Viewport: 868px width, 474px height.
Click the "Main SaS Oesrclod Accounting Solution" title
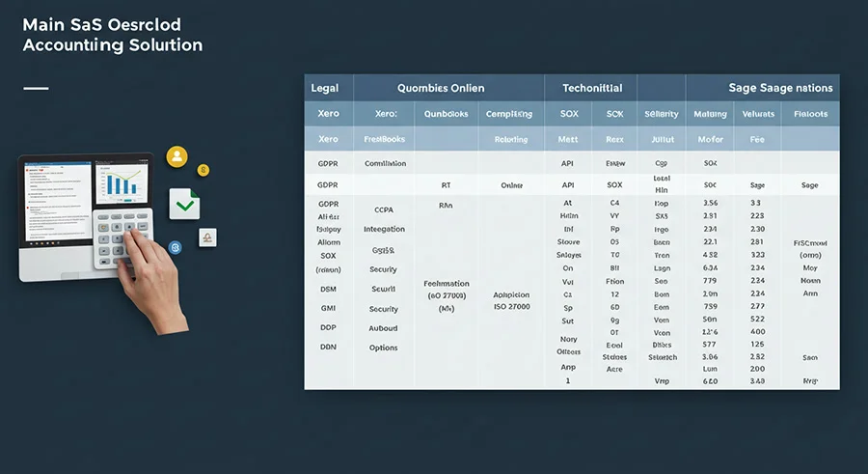coord(113,35)
